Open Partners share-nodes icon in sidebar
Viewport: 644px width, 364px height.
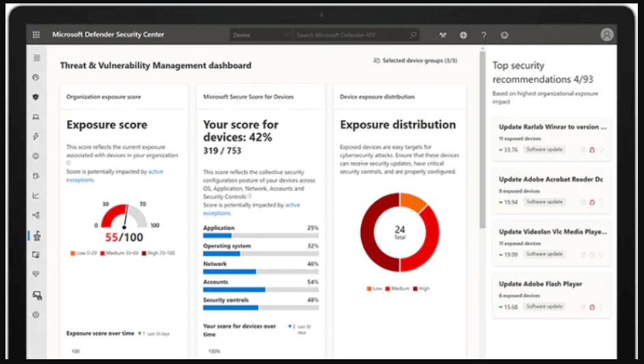point(36,215)
